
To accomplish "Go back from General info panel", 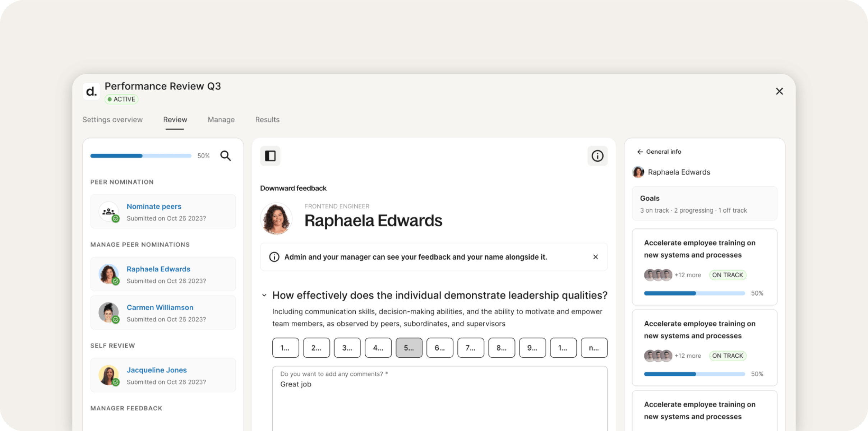I will 640,152.
